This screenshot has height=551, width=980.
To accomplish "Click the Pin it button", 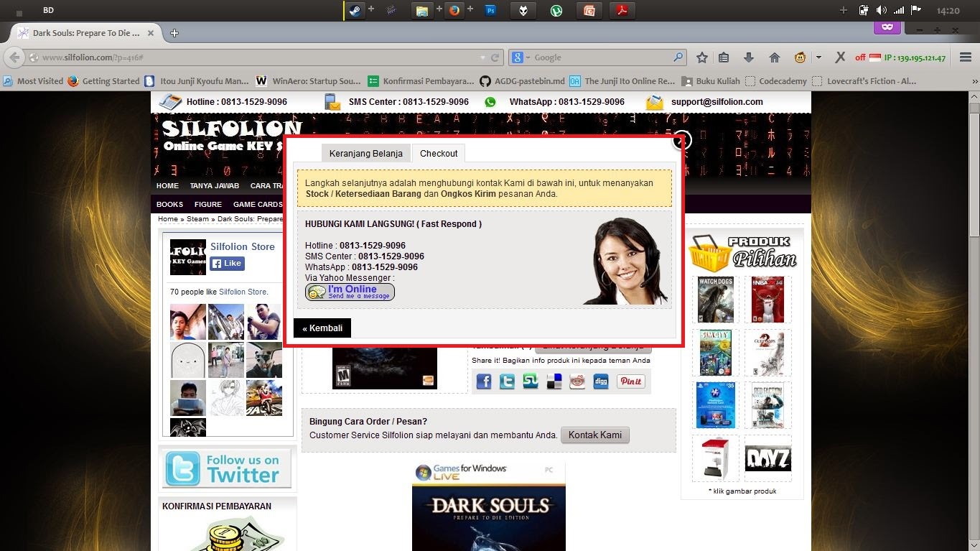I will [631, 381].
